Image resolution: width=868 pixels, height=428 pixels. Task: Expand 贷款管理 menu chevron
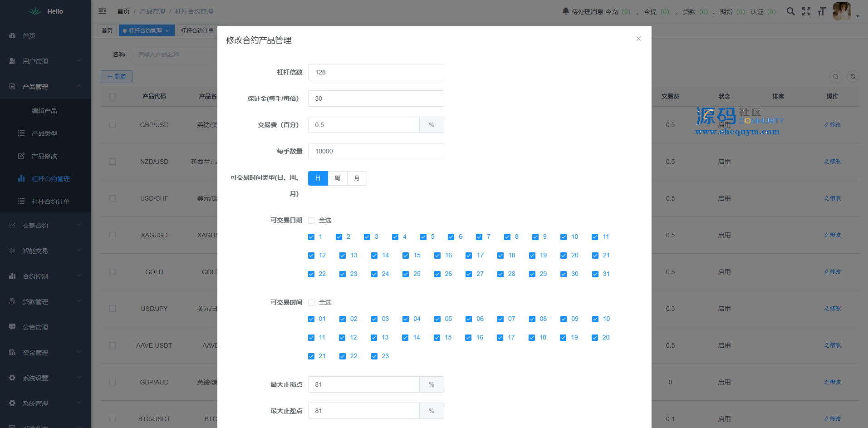(79, 301)
